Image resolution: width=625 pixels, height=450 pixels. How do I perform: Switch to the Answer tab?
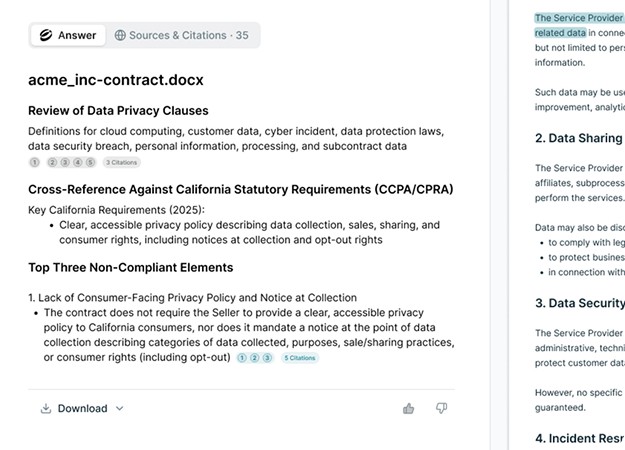point(68,35)
